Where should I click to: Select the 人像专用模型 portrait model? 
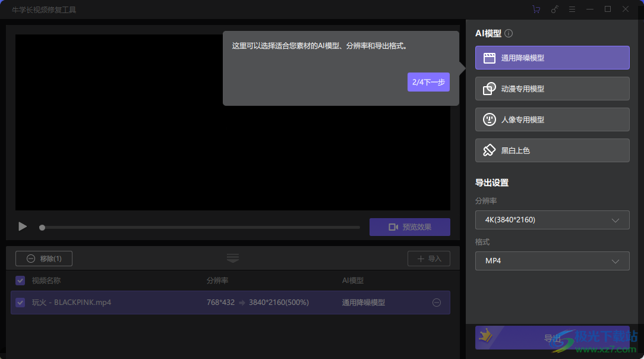[x=552, y=119]
